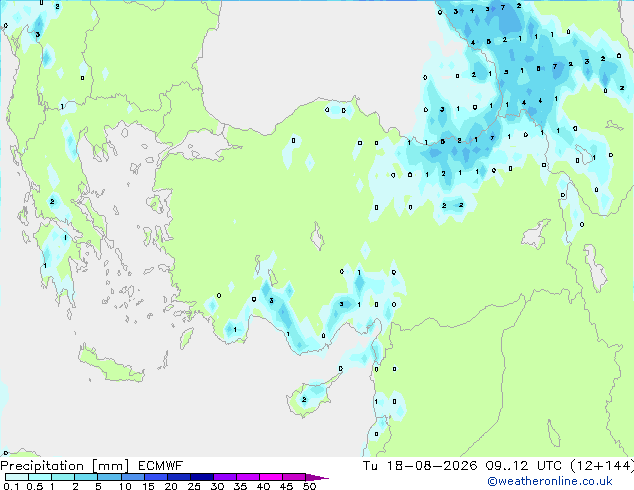Image resolution: width=634 pixels, height=490 pixels.
Task: Click legend scale label '0.5'
Action: [34, 486]
